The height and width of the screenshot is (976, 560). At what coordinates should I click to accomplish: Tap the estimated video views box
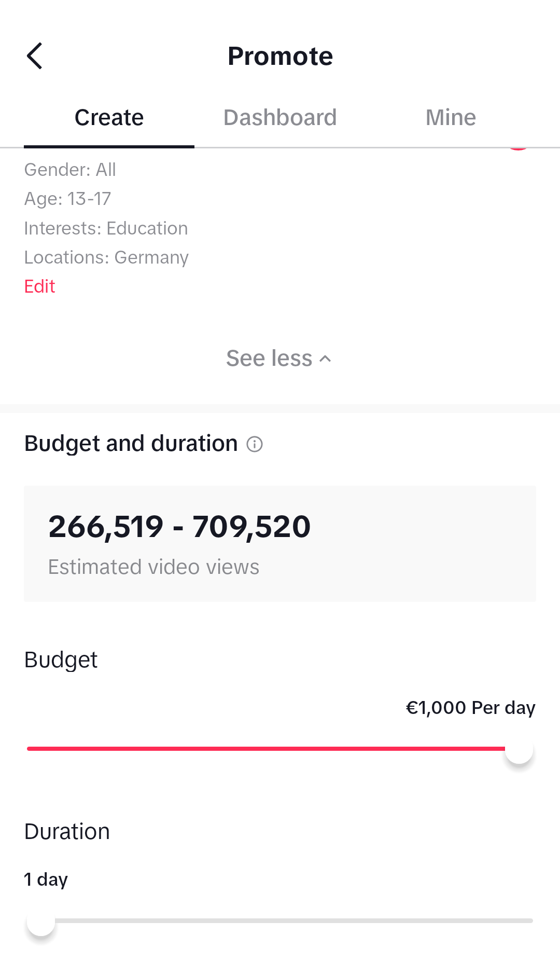280,544
